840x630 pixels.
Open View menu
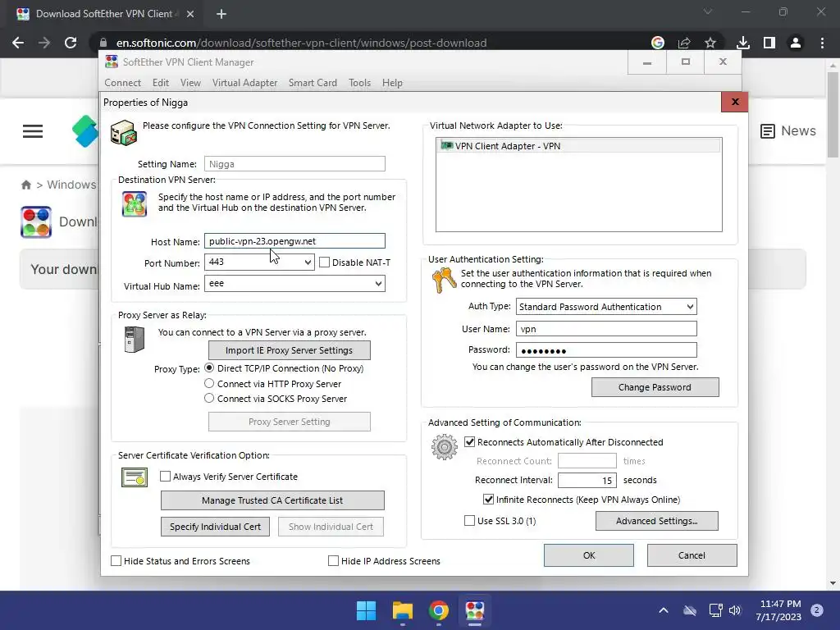(190, 83)
